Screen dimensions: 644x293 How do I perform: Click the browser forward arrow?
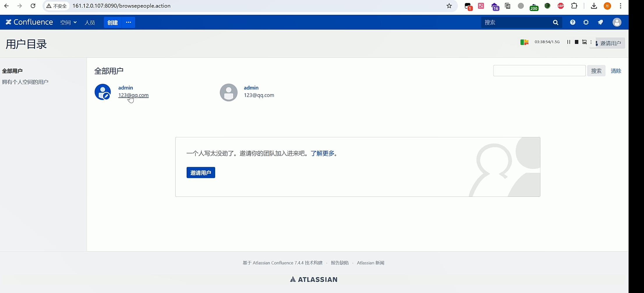click(20, 6)
